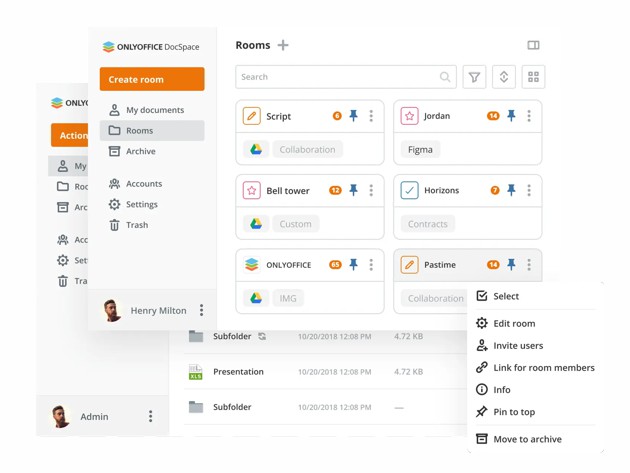Open Henry Milton profile options menu
This screenshot has width=630, height=473.
pyautogui.click(x=201, y=310)
